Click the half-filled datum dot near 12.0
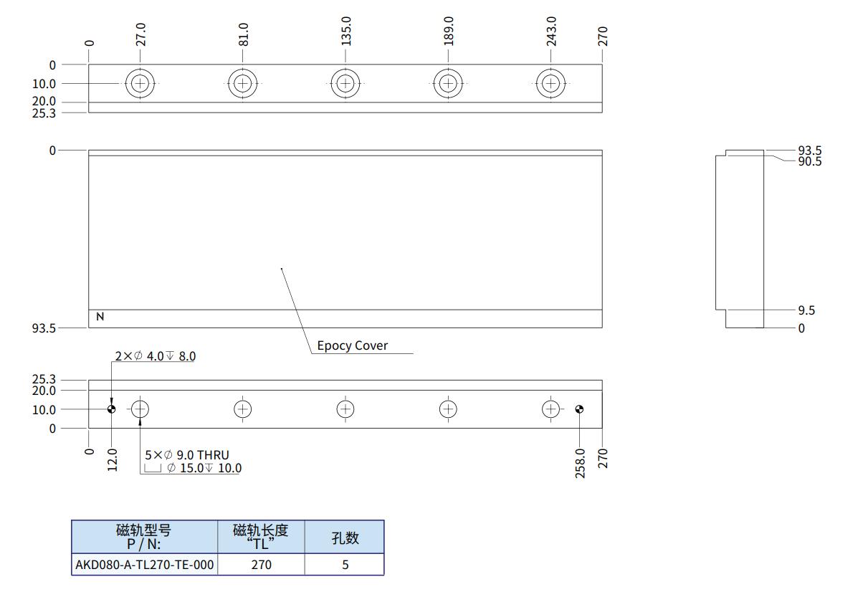This screenshot has width=868, height=597. point(111,409)
